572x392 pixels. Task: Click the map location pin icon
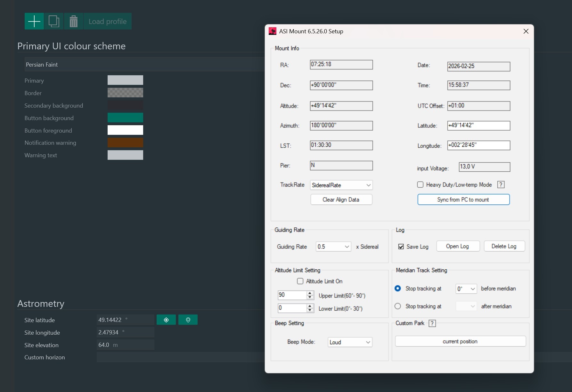[x=188, y=320]
